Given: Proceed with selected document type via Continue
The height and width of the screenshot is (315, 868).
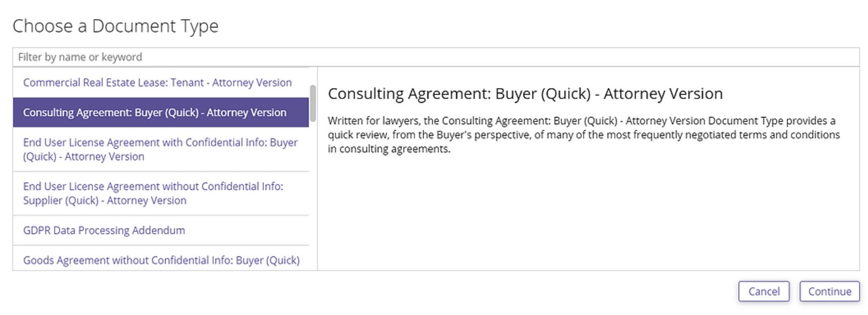Looking at the screenshot, I should click(x=829, y=291).
